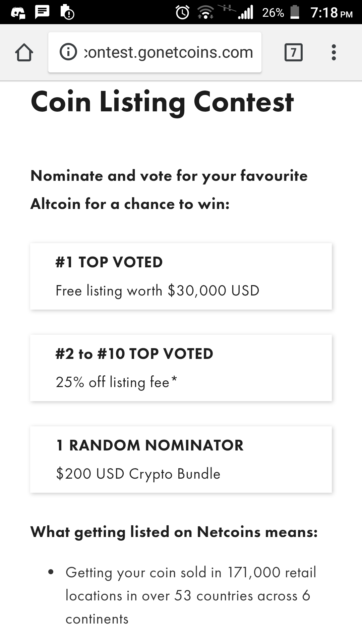Tap the message notification icon
The width and height of the screenshot is (362, 644).
[42, 12]
